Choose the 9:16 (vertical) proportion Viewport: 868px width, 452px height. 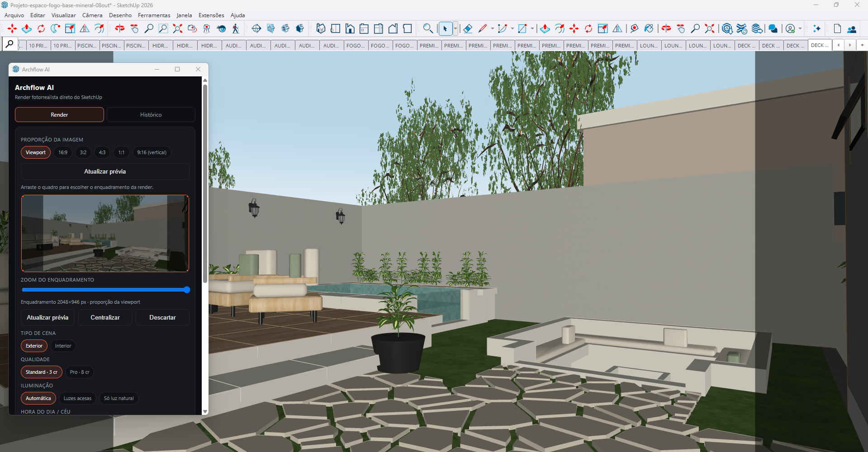coord(152,152)
